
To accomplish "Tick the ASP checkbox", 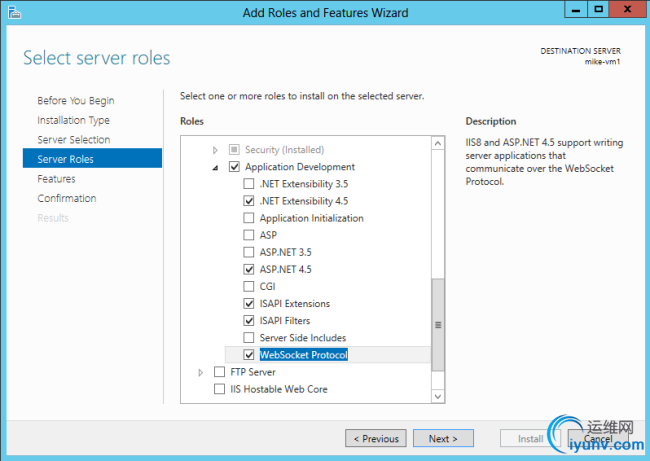I will pos(249,235).
